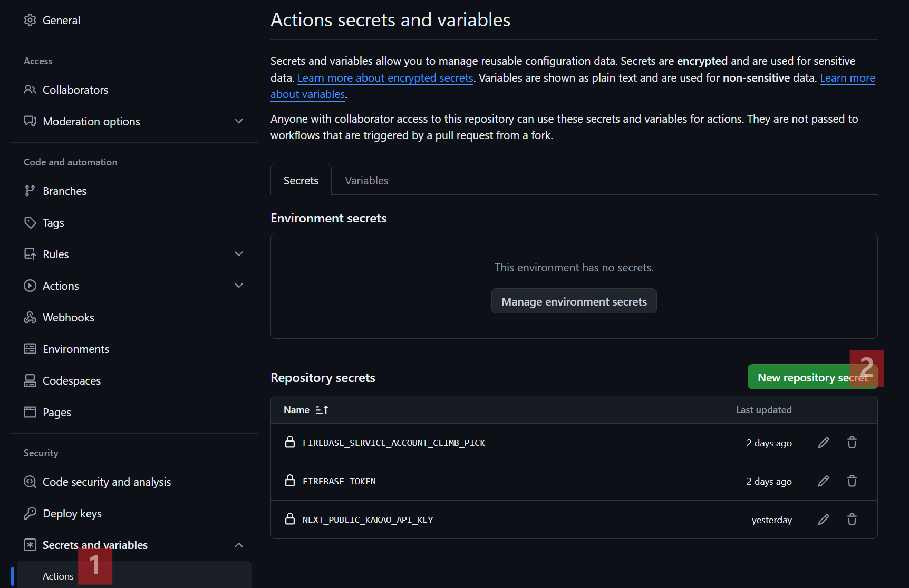Viewport: 909px width, 588px height.
Task: Open the Tags settings icon
Action: [30, 222]
